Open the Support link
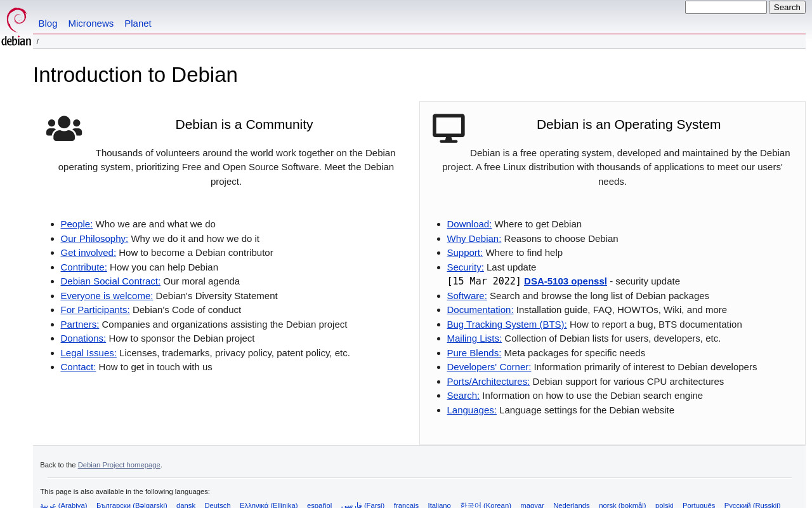 pyautogui.click(x=465, y=253)
